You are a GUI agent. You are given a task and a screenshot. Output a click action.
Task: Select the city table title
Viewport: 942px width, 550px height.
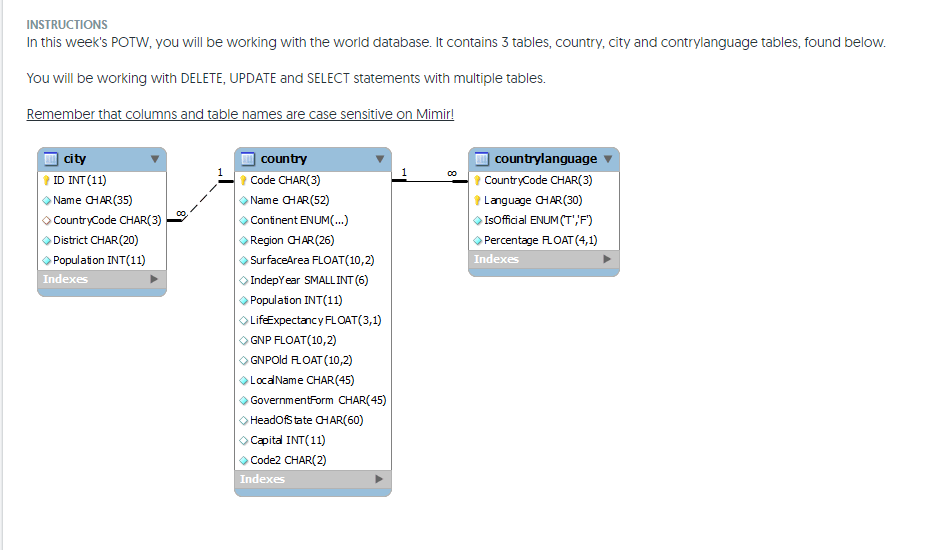[74, 159]
